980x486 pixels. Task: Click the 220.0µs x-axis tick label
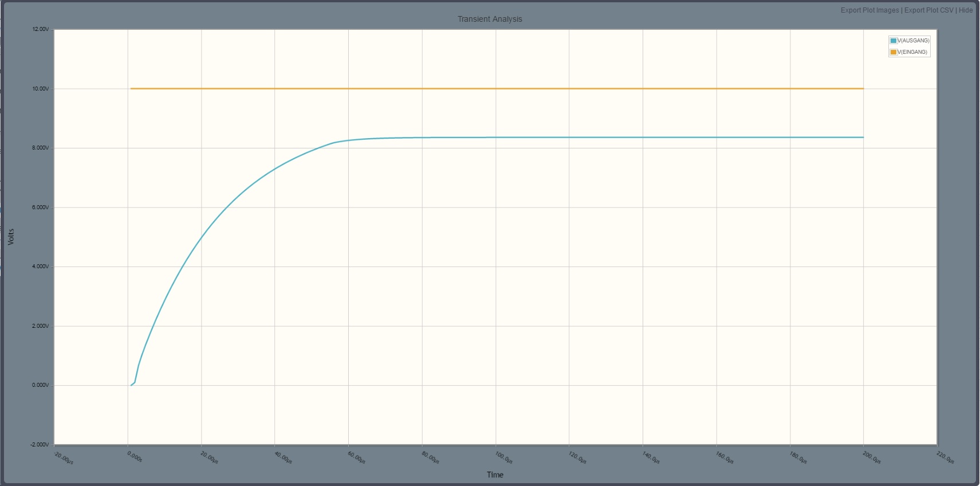(x=945, y=457)
